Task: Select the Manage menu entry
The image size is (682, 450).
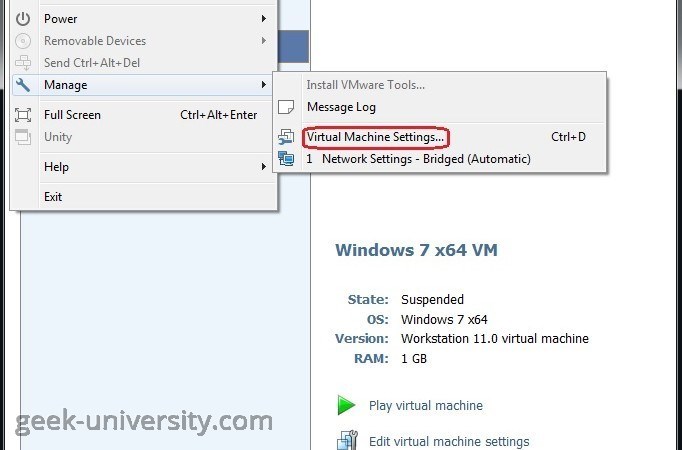Action: coord(144,85)
